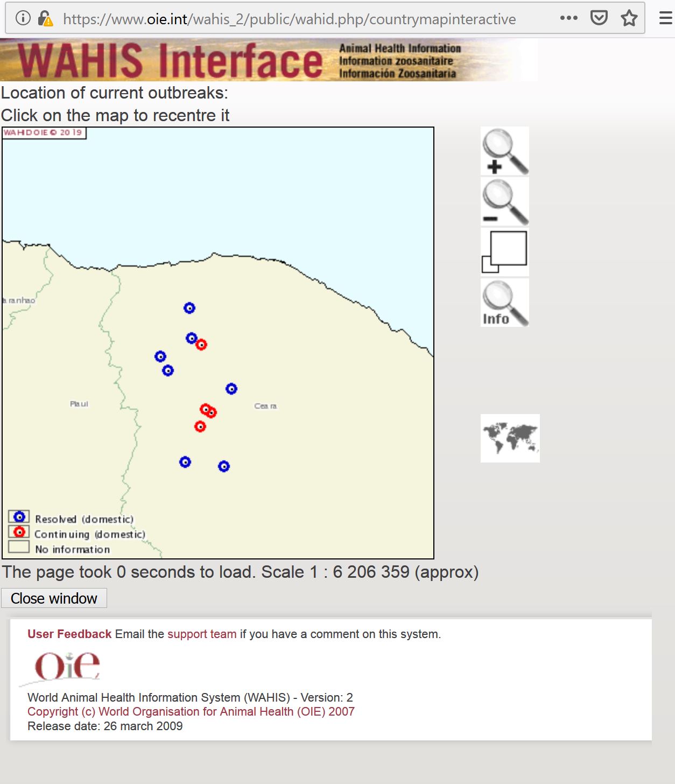This screenshot has width=675, height=784.
Task: Click the blue marker nearest the Ceara label
Action: click(231, 389)
